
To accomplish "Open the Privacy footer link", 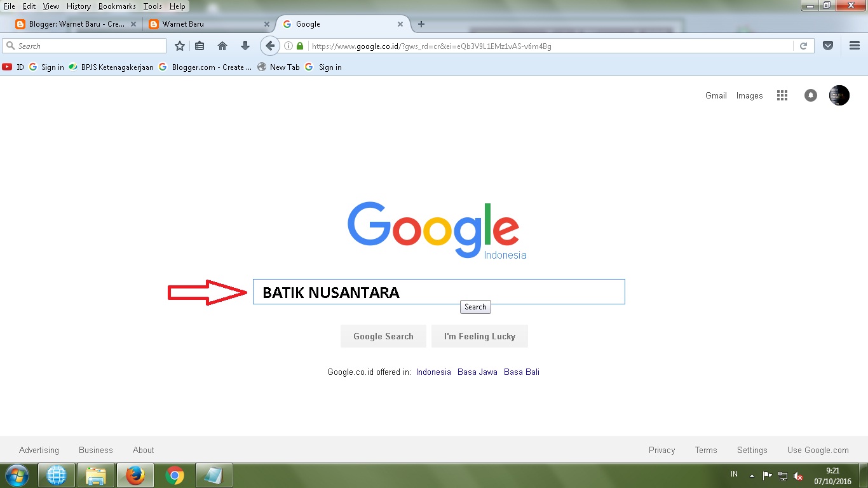I will (x=662, y=450).
